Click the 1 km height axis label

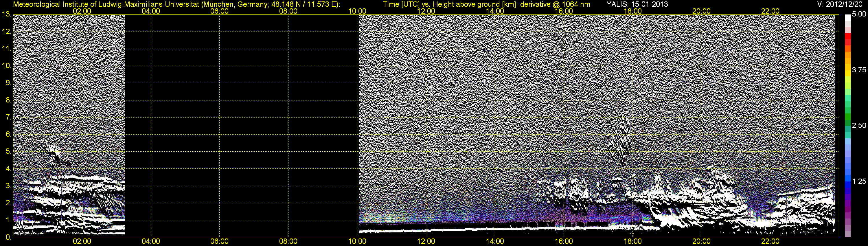click(8, 220)
